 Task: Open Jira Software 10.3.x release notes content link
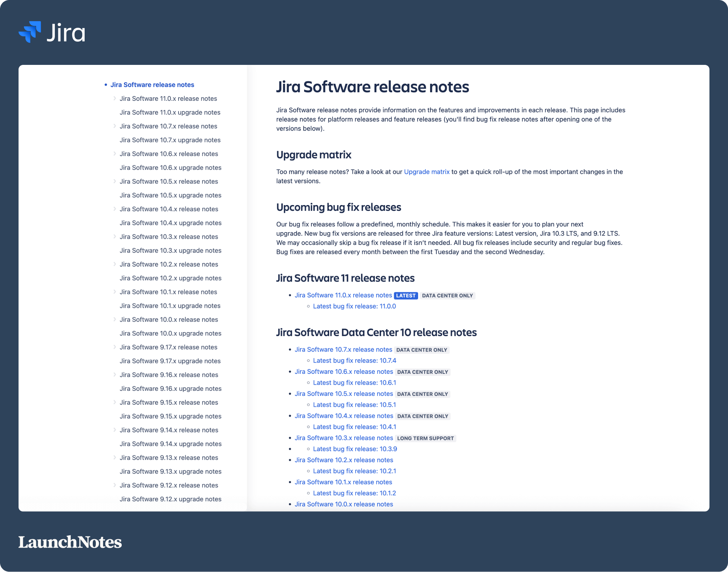coord(344,438)
